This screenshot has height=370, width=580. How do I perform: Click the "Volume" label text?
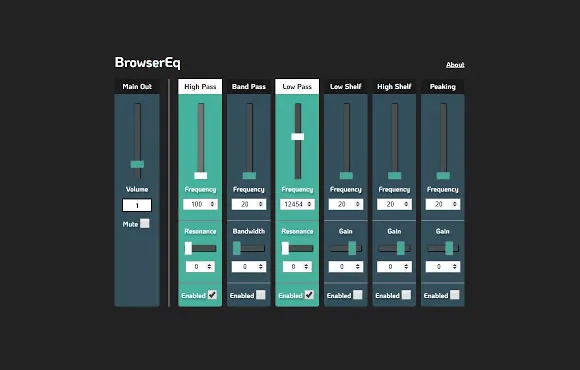coord(137,189)
